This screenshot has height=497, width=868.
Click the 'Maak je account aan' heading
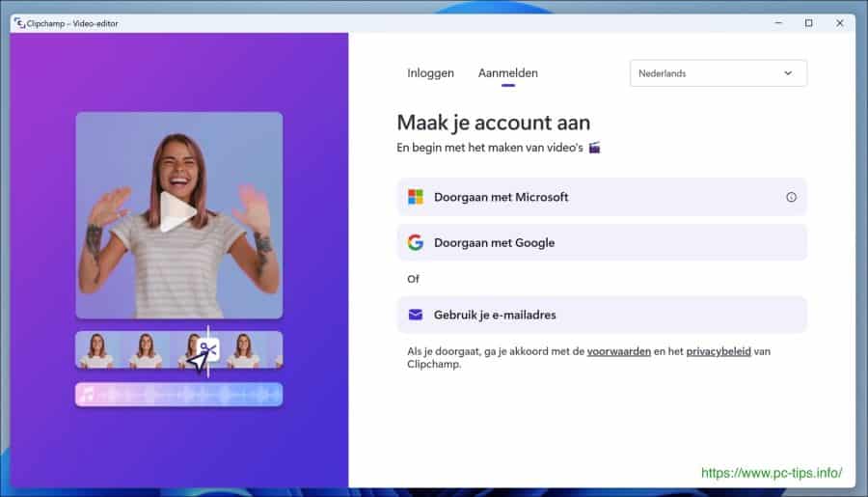(x=493, y=123)
